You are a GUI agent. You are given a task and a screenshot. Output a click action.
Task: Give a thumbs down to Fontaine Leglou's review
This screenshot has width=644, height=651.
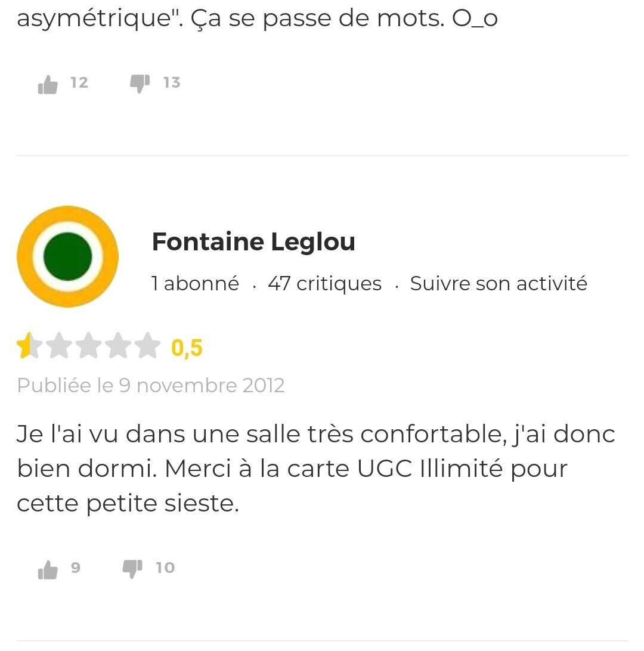click(132, 569)
